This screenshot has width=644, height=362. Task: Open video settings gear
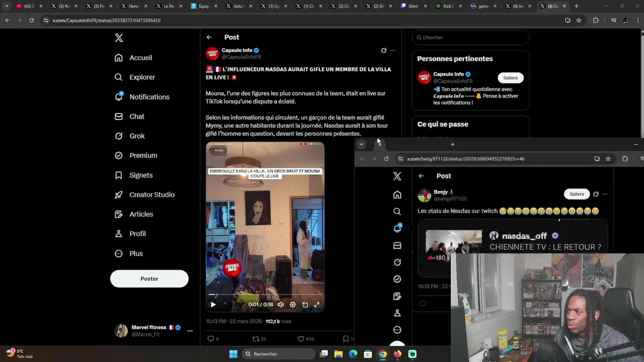[293, 305]
